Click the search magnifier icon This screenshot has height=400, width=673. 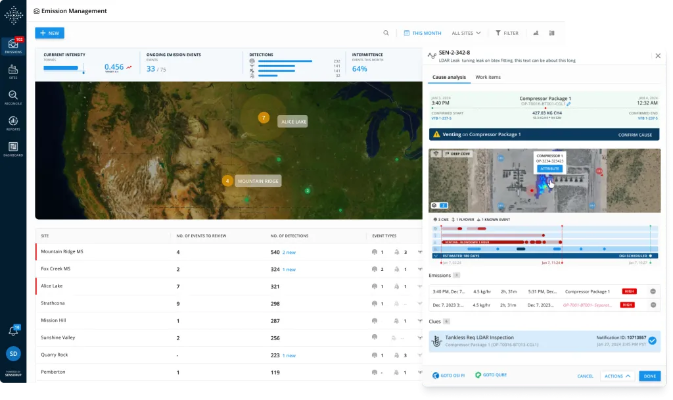tap(386, 33)
